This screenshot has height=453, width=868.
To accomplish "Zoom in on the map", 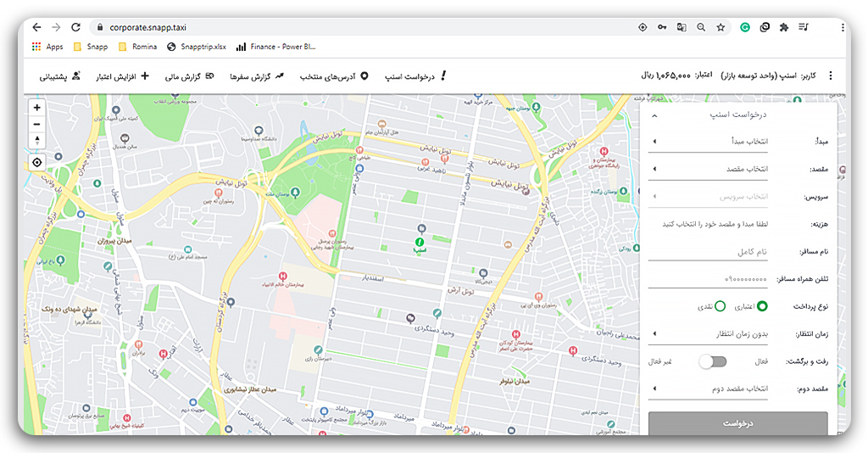I will [37, 108].
